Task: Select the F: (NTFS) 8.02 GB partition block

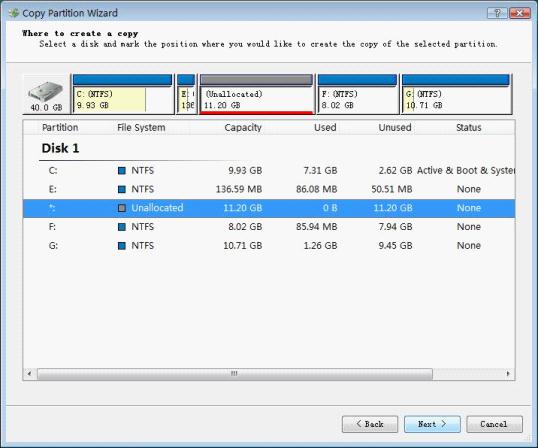Action: [357, 94]
